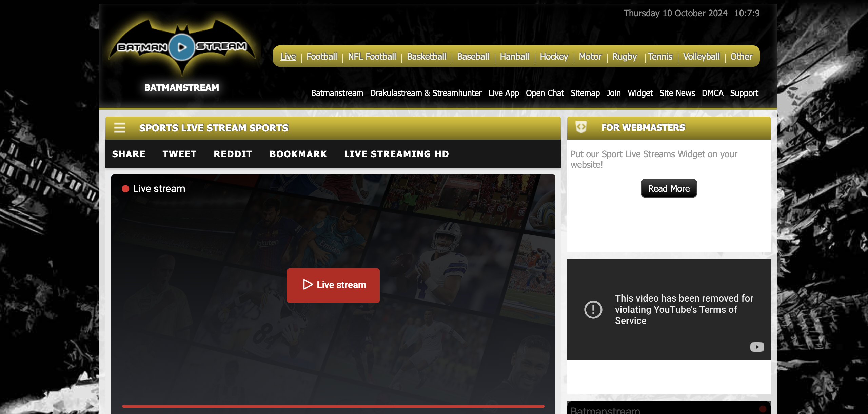
Task: View the DMCA page
Action: pos(712,93)
